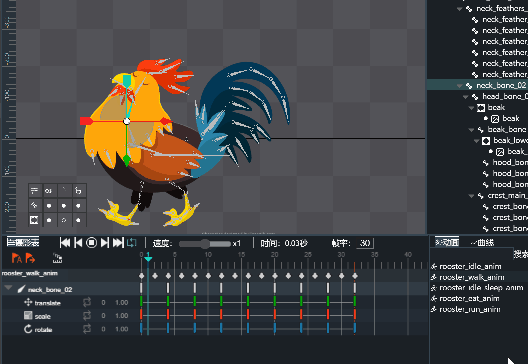Select the neck_bone_02 item in tree
The image size is (528, 364).
pos(501,85)
